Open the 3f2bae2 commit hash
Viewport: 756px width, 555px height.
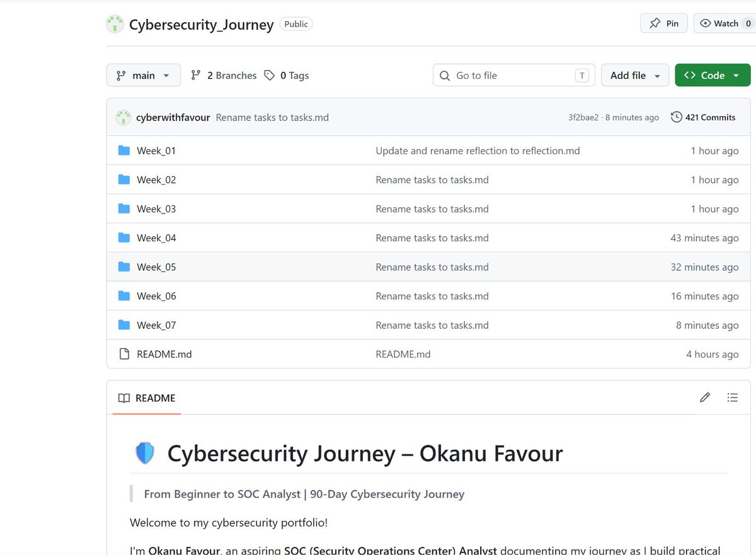(583, 117)
